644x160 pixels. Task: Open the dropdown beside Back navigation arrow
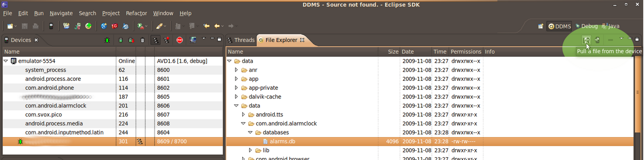click(222, 27)
